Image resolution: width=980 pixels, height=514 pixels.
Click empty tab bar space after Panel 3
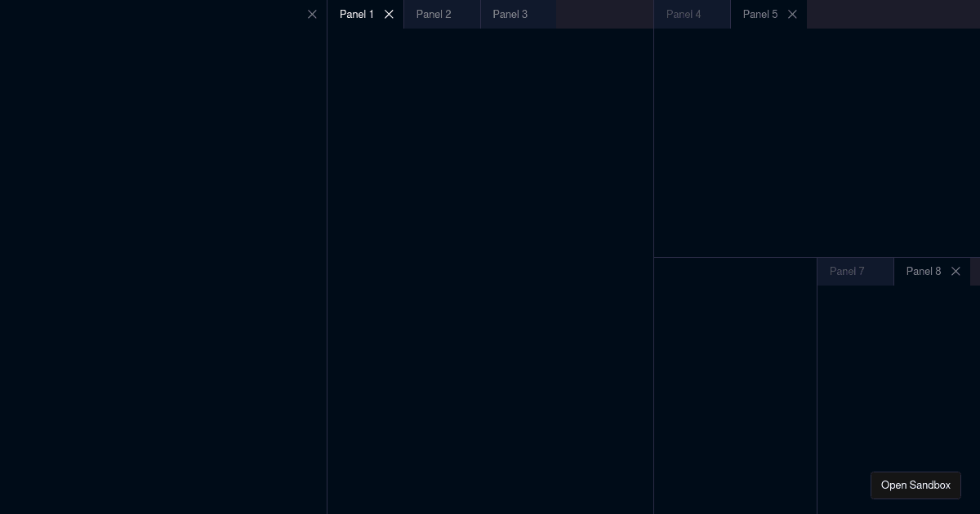point(604,14)
